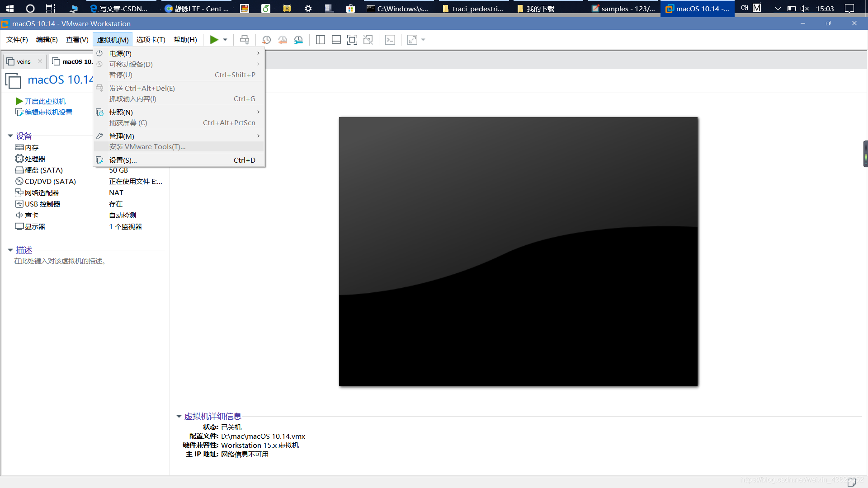Image resolution: width=868 pixels, height=488 pixels.
Task: Toggle the library sidebar panel icon
Action: pyautogui.click(x=320, y=40)
